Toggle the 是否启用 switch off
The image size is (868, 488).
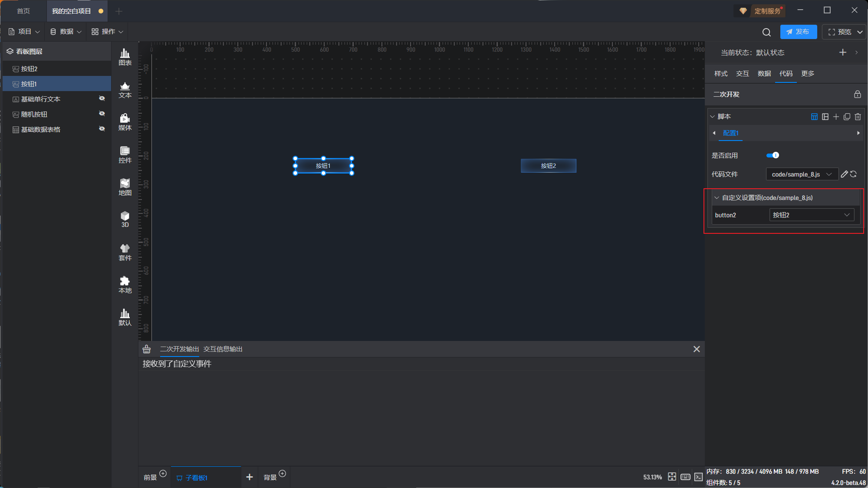[773, 155]
